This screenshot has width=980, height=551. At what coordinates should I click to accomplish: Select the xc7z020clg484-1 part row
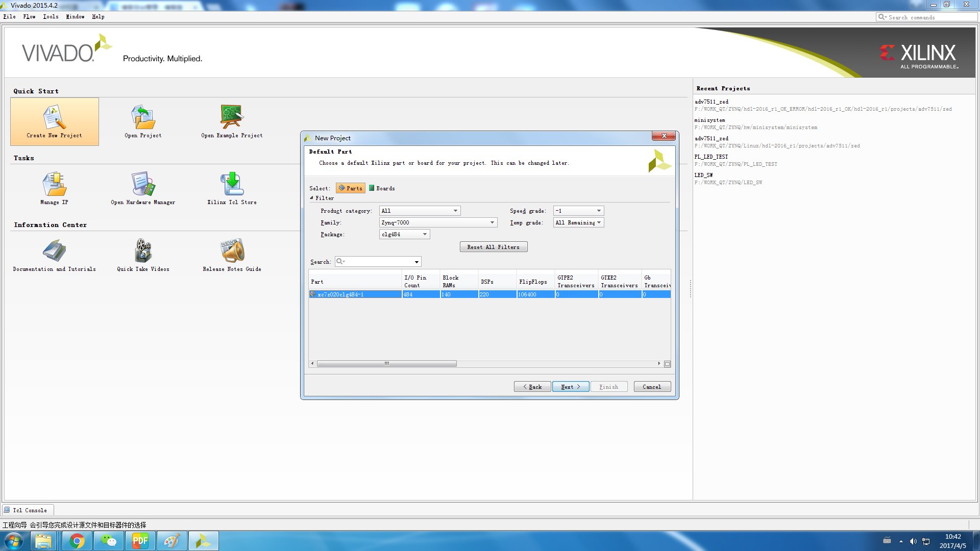[489, 294]
